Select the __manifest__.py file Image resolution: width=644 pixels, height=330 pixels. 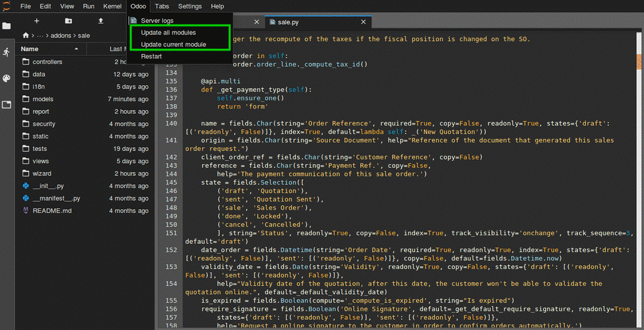(x=85, y=198)
